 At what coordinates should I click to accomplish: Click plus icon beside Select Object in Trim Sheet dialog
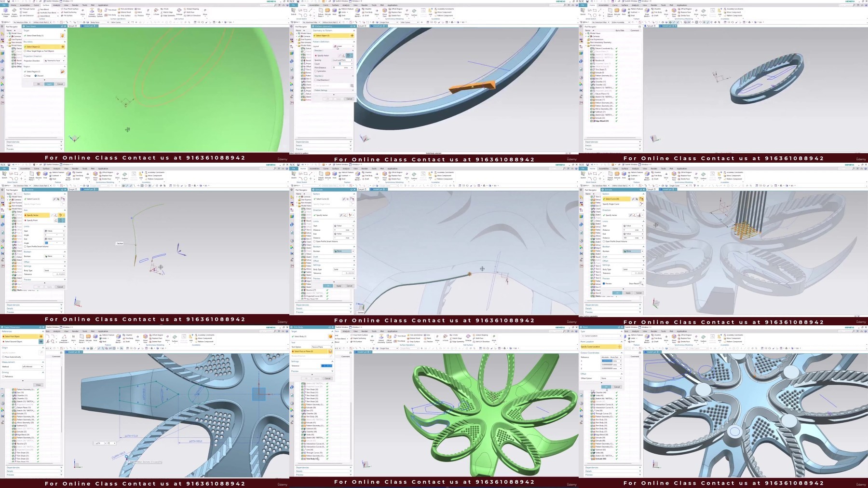(63, 47)
